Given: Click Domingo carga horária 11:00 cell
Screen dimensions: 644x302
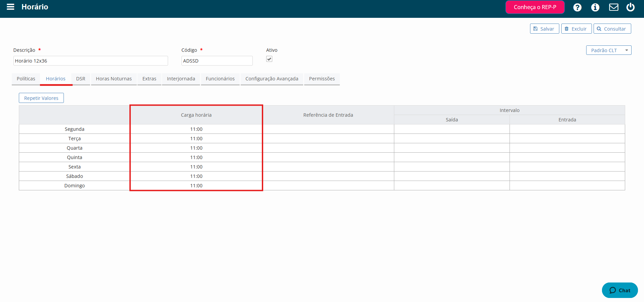Looking at the screenshot, I should pos(196,186).
